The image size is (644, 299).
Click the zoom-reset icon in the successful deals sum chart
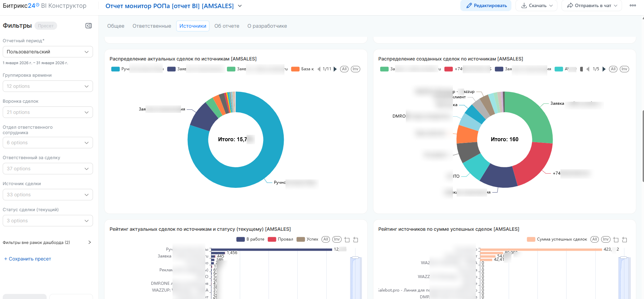[624, 240]
